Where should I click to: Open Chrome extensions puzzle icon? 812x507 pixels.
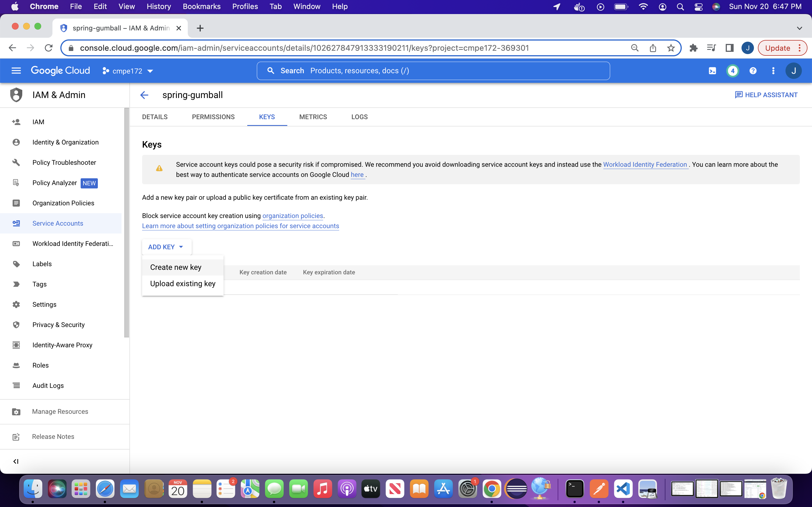[693, 48]
